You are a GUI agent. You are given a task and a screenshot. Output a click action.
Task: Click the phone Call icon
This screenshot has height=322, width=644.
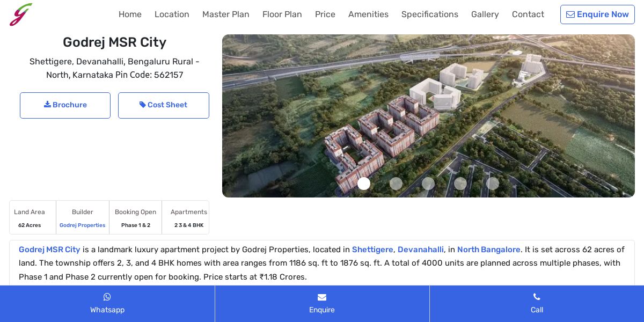click(537, 297)
